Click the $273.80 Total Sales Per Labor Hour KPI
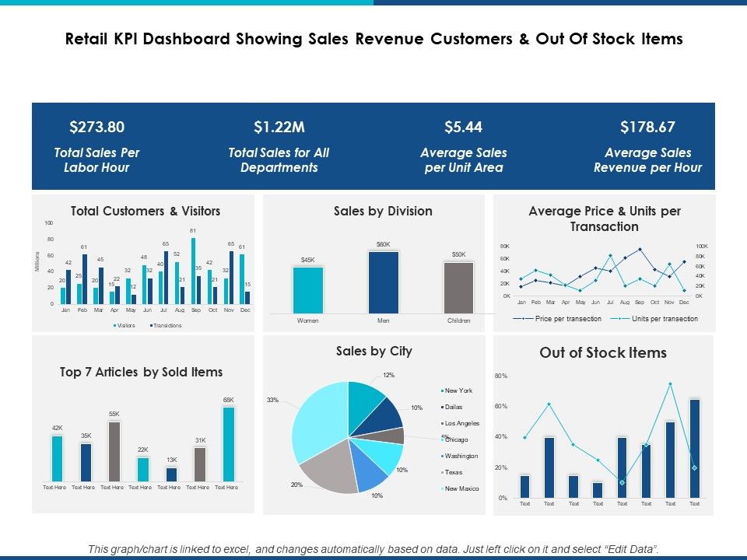Screen dimensions: 747x560 (x=96, y=146)
